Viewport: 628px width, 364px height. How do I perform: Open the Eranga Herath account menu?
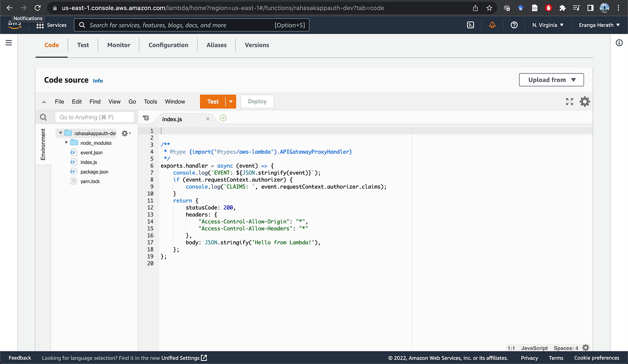599,25
